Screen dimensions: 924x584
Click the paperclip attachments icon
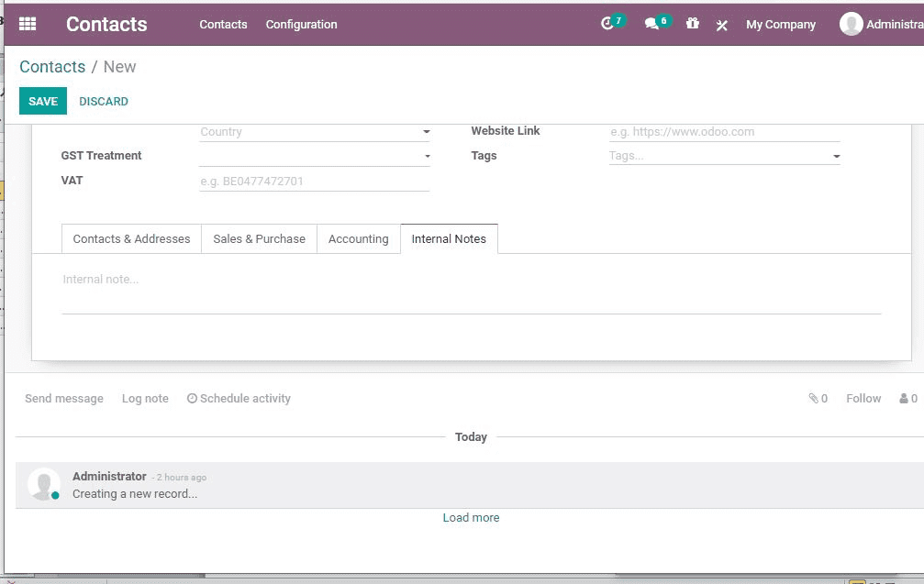(x=813, y=399)
